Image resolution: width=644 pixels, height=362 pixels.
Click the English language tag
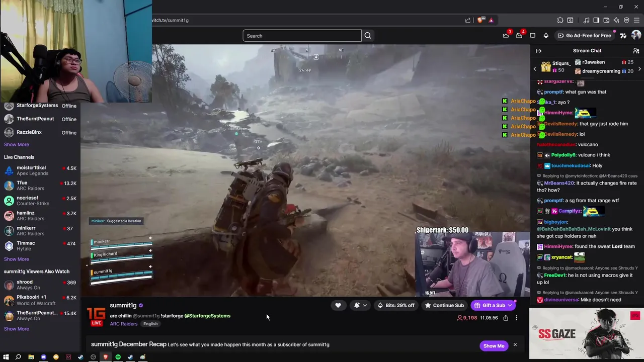150,324
